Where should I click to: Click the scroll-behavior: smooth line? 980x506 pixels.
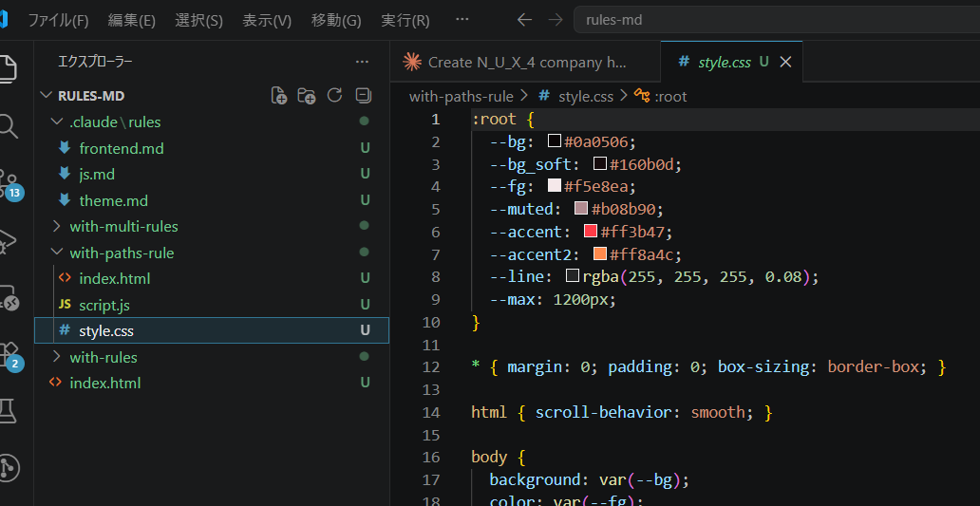click(x=623, y=413)
